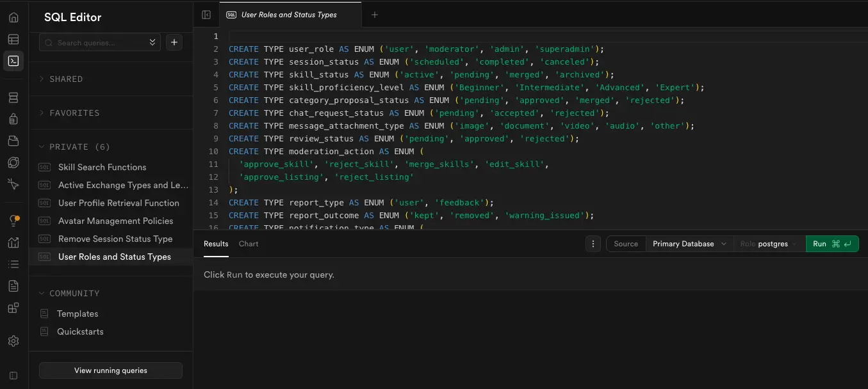This screenshot has width=868, height=389.
Task: Click the skill_proficiency_level line in editor
Action: click(x=466, y=88)
